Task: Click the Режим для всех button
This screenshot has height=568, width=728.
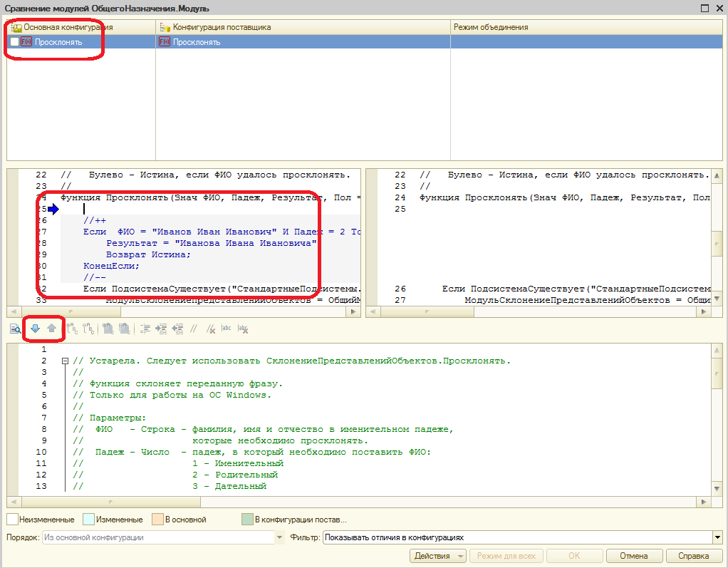Action: [506, 556]
